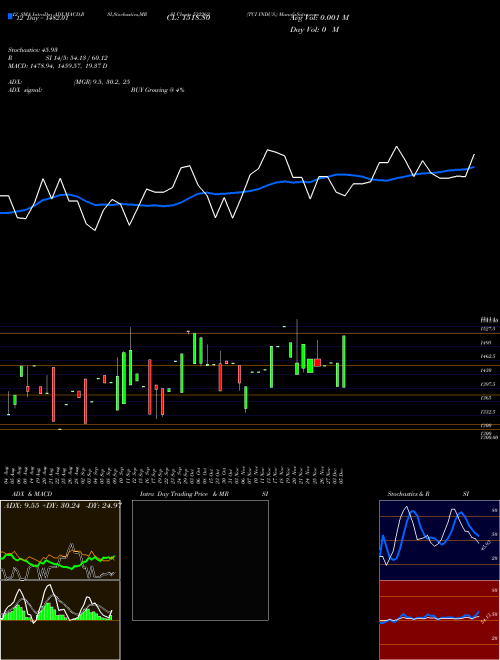Image resolution: width=500 pixels, height=660 pixels.
Task: Open the MACD histogram chart thumbnail
Action: [60, 620]
